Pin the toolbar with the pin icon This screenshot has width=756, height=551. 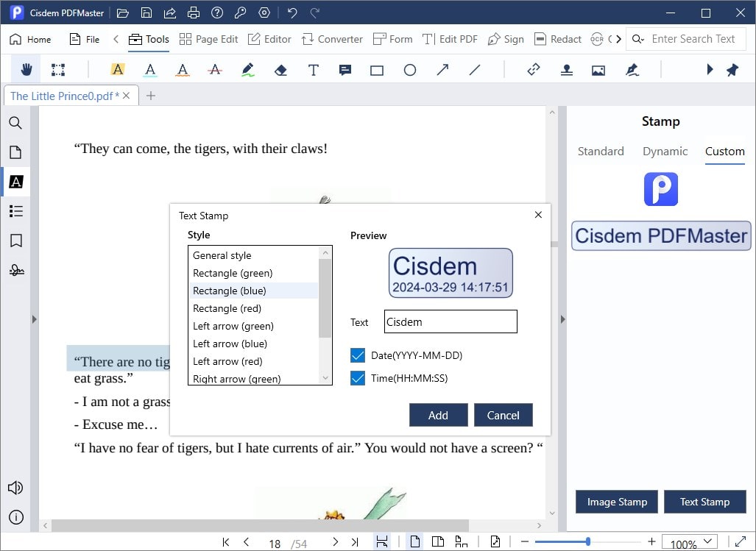[732, 70]
